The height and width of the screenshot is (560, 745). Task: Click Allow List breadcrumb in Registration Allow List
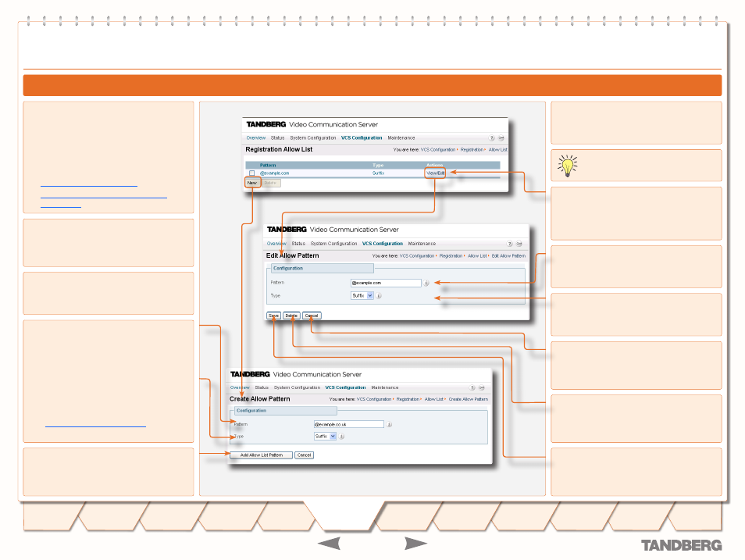tap(498, 149)
